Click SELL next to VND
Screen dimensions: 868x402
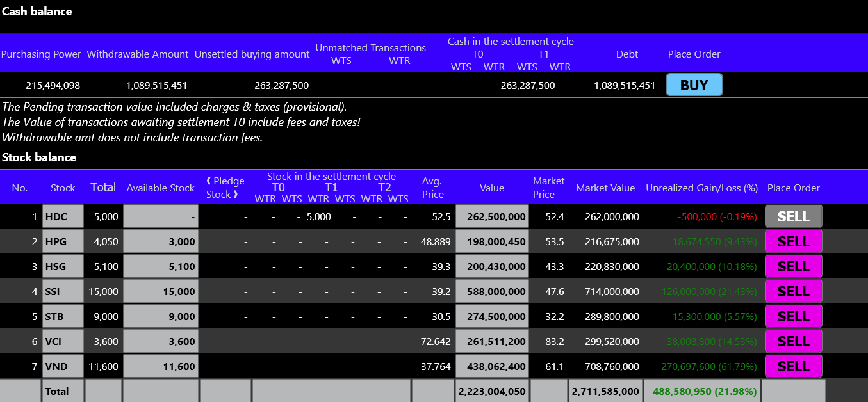(x=793, y=366)
